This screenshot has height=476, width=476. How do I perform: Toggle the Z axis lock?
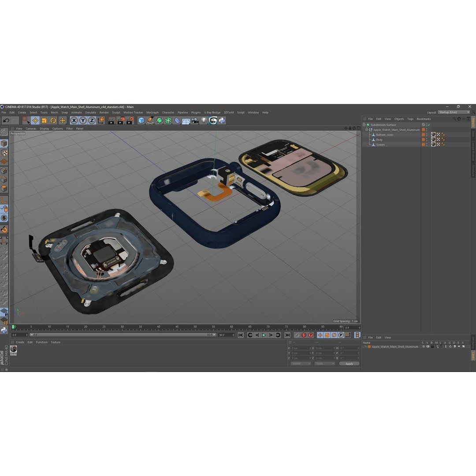click(x=92, y=120)
